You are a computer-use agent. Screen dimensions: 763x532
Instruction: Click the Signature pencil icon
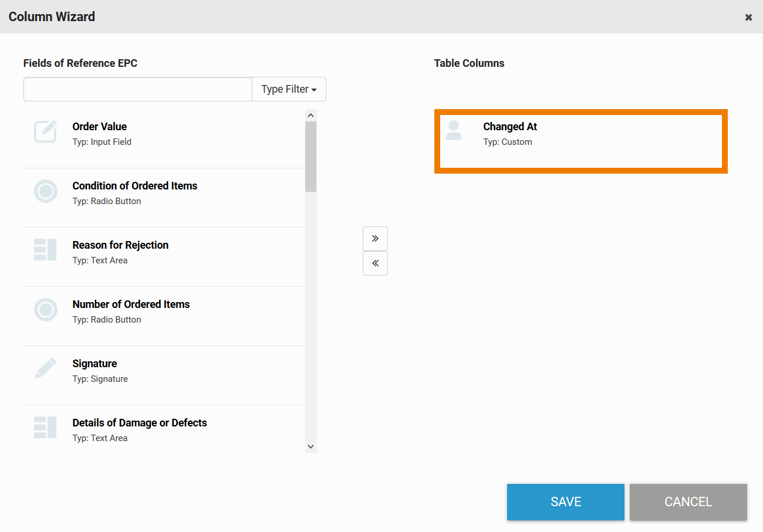point(46,368)
